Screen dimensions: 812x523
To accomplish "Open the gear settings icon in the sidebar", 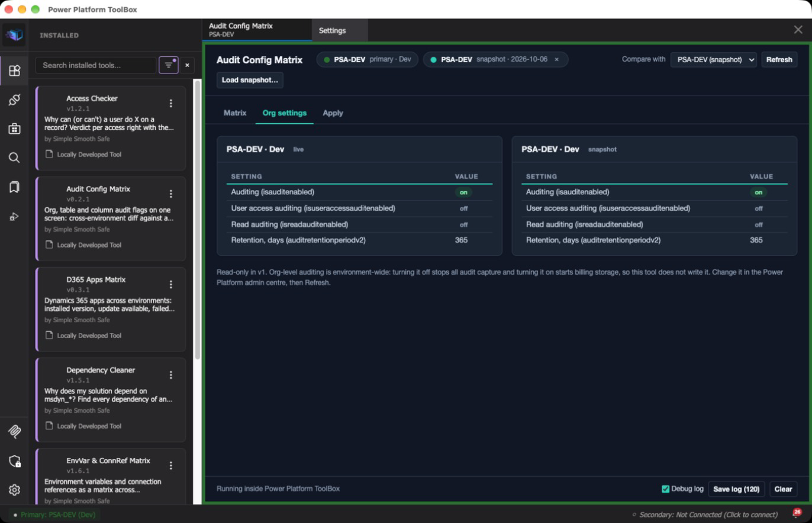I will pyautogui.click(x=14, y=490).
